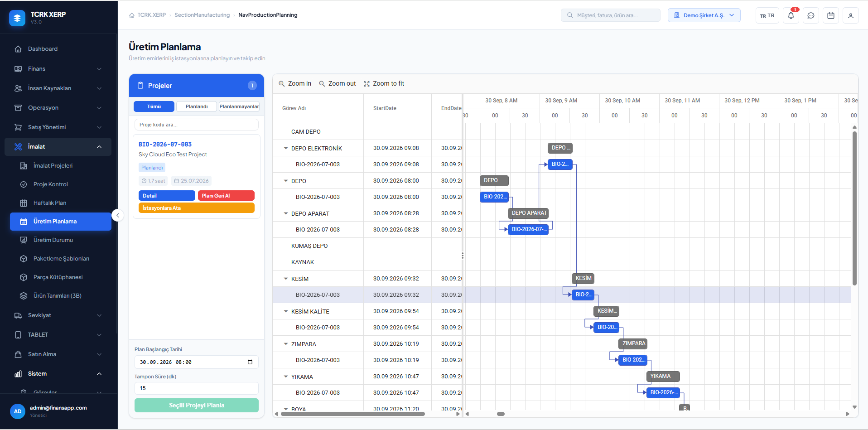Open Ürün Tanımları (3B) page

pyautogui.click(x=61, y=296)
